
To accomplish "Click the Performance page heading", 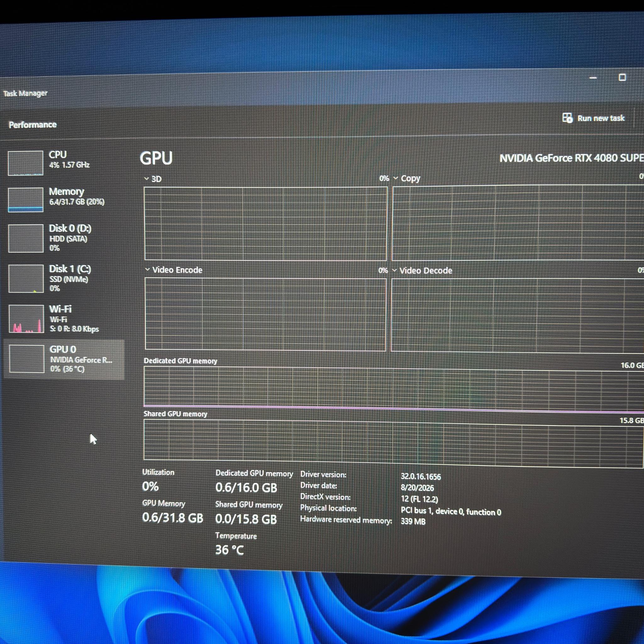I will (x=33, y=125).
